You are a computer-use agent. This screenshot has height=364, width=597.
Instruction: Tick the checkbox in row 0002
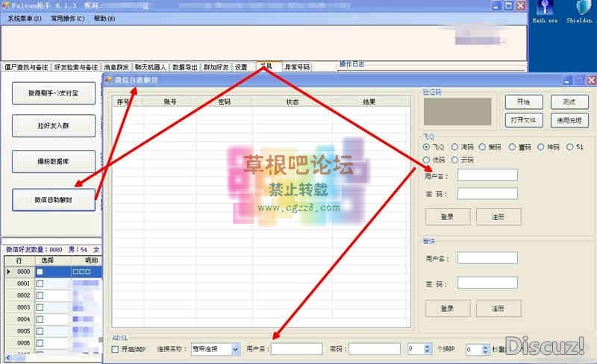click(x=40, y=295)
